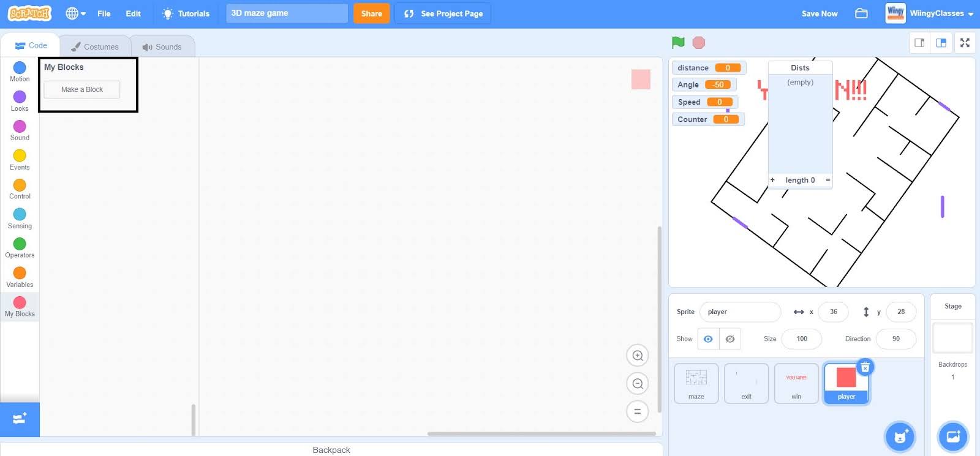This screenshot has height=456, width=980.
Task: Edit the project title field
Action: pyautogui.click(x=287, y=13)
